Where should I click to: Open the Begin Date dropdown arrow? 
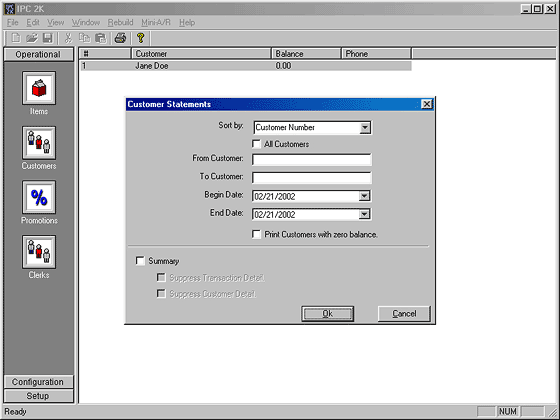[364, 196]
